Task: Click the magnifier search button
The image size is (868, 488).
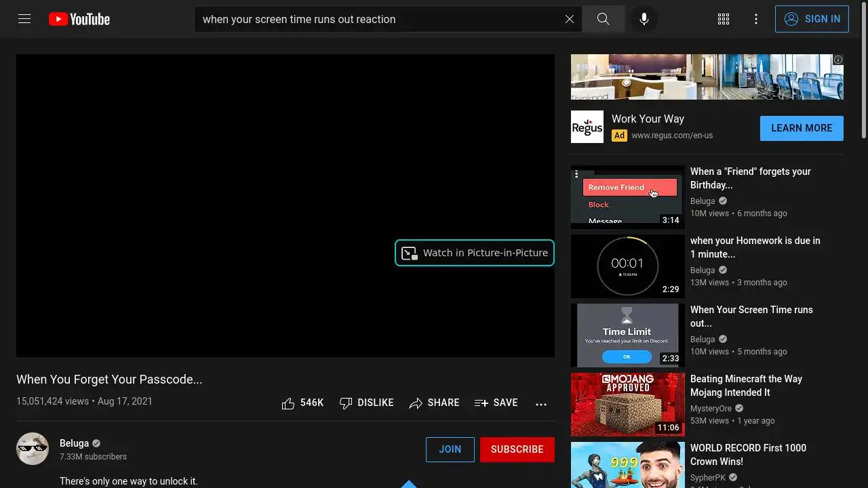Action: pyautogui.click(x=603, y=19)
